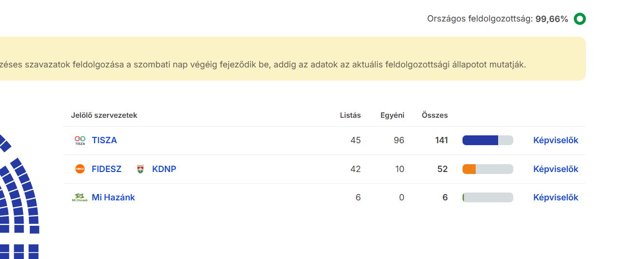The width and height of the screenshot is (644, 259).
Task: Click the Összes column header
Action: tap(435, 115)
